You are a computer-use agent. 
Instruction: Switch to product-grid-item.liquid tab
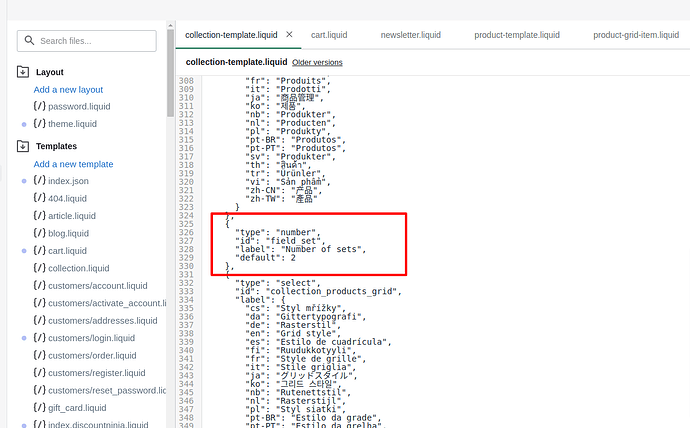pyautogui.click(x=636, y=35)
